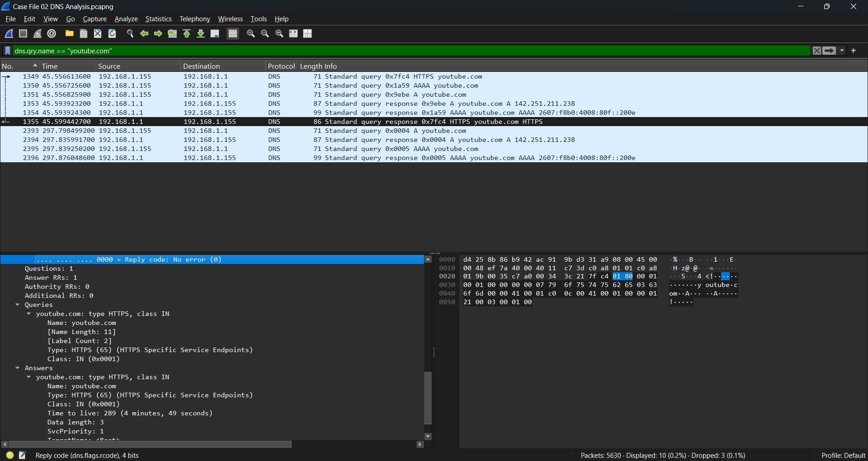
Task: Add a display filter button with plus
Action: tap(854, 51)
